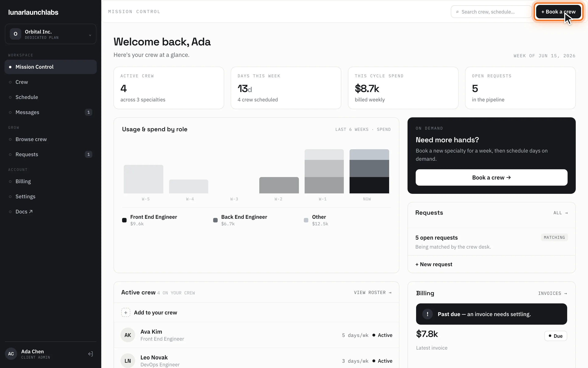
Task: Click 'WEEK OF JUN 15, 2026' label
Action: (544, 56)
